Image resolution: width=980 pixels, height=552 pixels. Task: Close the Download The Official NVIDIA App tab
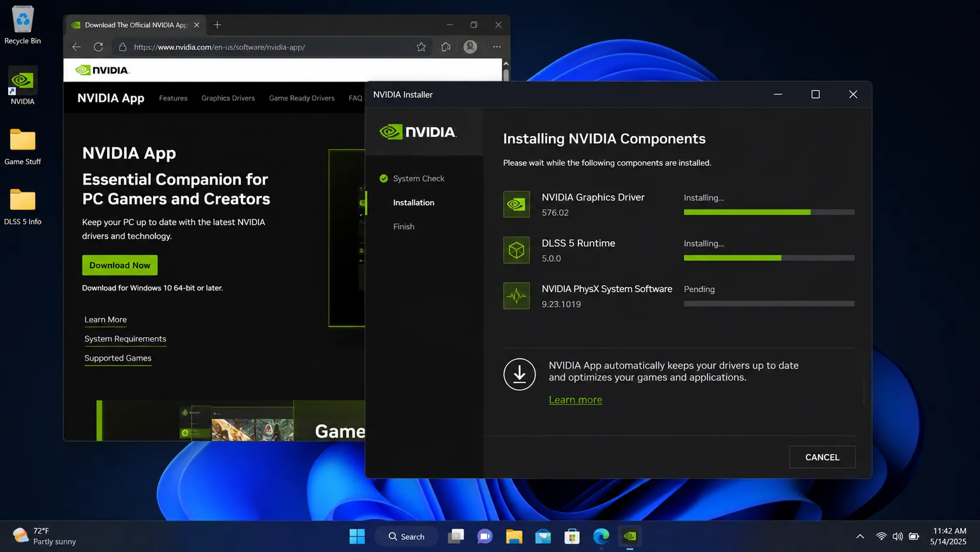[x=196, y=25]
